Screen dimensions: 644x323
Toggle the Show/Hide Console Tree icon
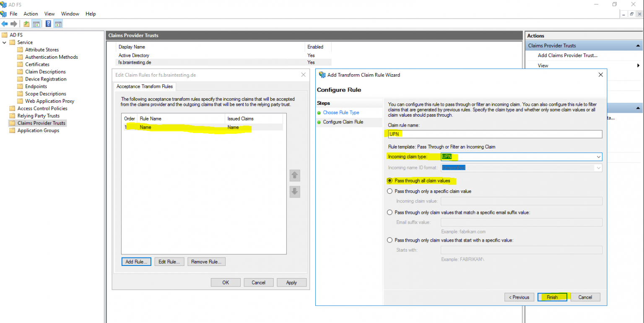pos(36,24)
